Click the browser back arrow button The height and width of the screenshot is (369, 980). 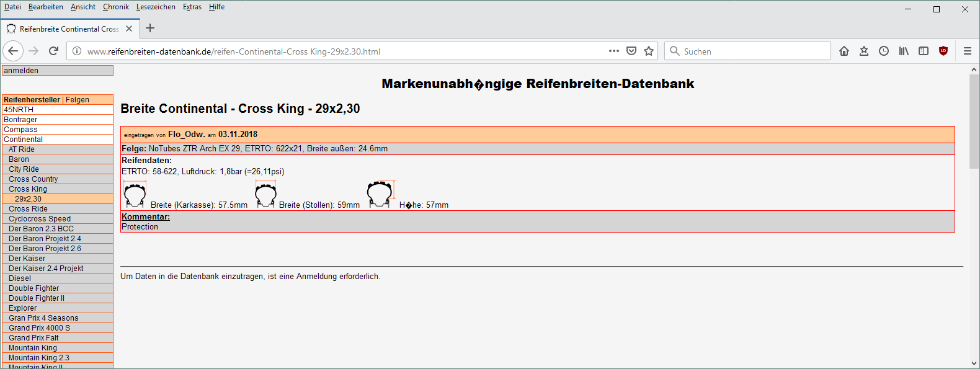coord(13,51)
